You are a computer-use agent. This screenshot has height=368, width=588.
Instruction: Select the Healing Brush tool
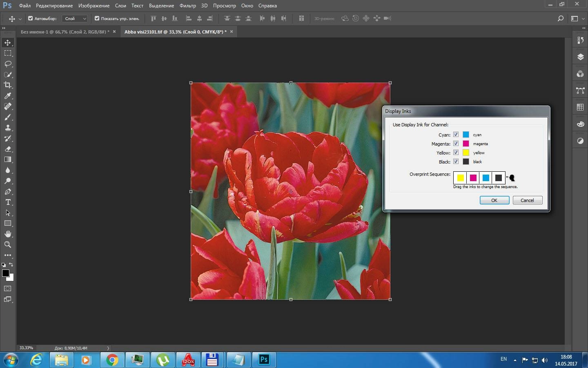click(8, 106)
